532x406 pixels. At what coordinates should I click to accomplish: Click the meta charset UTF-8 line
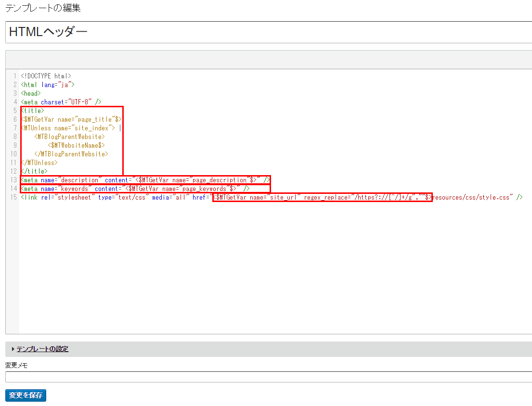point(61,102)
